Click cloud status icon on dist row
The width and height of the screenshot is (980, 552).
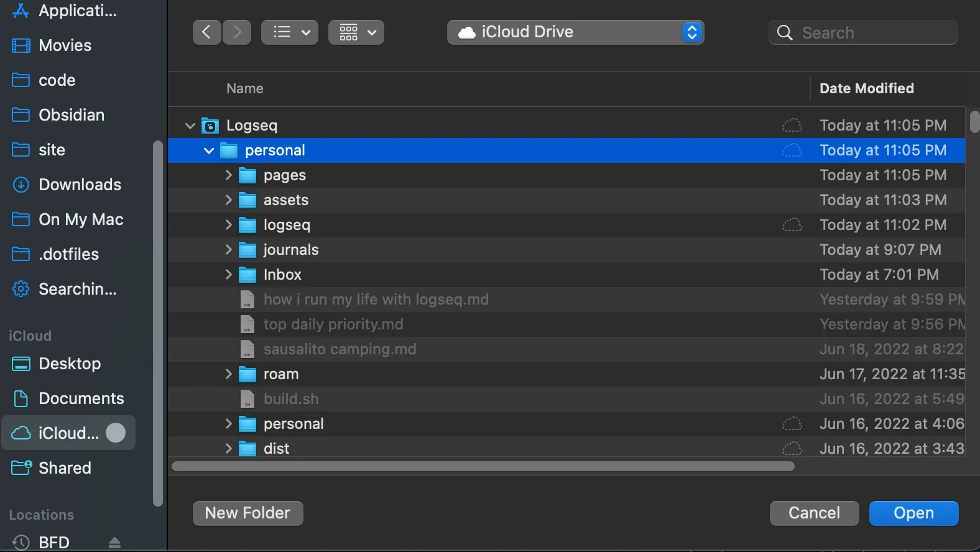coord(792,449)
